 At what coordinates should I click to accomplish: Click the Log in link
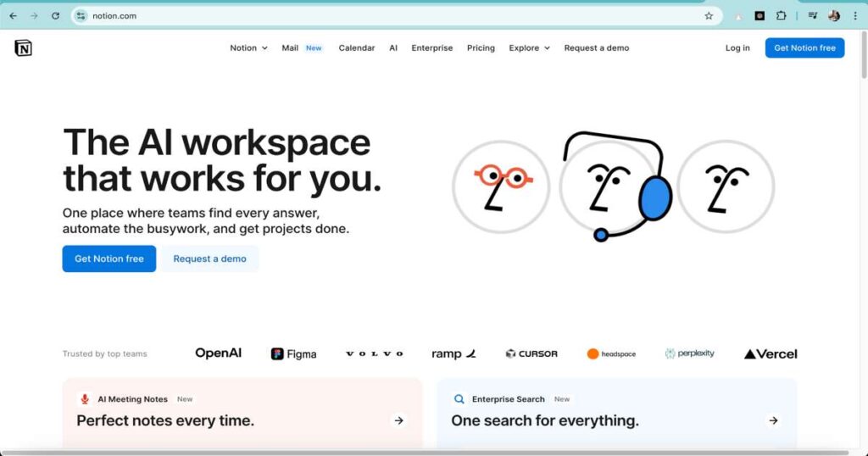pyautogui.click(x=737, y=48)
